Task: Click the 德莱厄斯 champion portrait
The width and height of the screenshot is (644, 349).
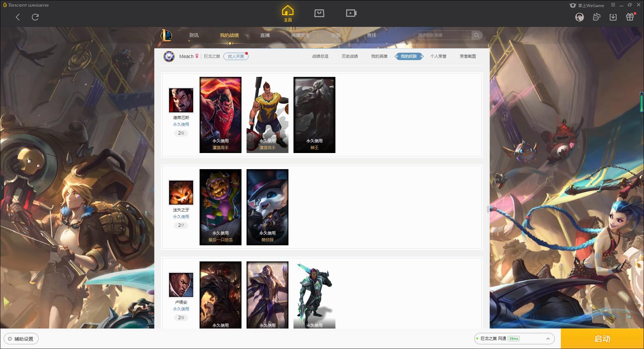Action: (181, 100)
